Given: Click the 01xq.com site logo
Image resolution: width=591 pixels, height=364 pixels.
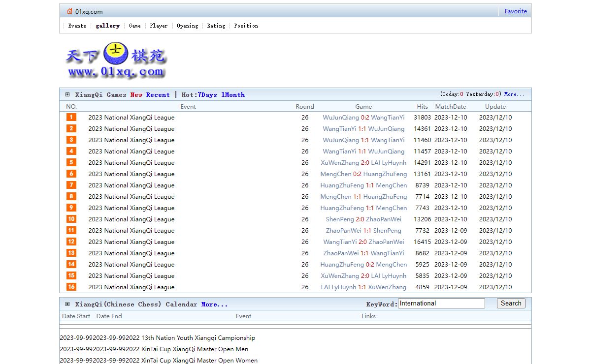Looking at the screenshot, I should pyautogui.click(x=116, y=61).
